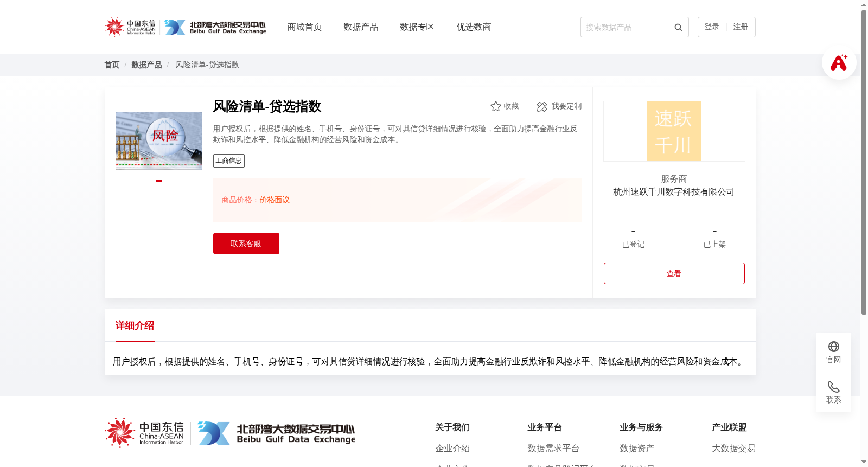The image size is (868, 467).
Task: Go to 首页 in the breadcrumb
Action: coord(112,65)
